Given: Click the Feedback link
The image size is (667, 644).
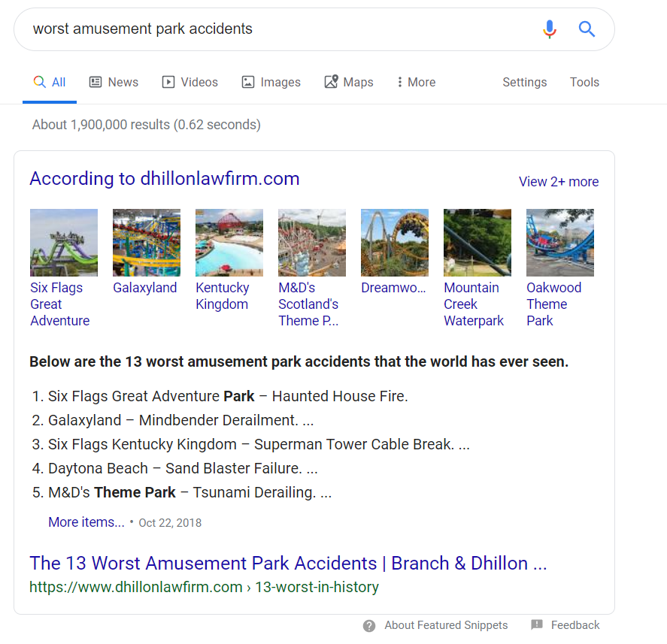Looking at the screenshot, I should pyautogui.click(x=575, y=625).
